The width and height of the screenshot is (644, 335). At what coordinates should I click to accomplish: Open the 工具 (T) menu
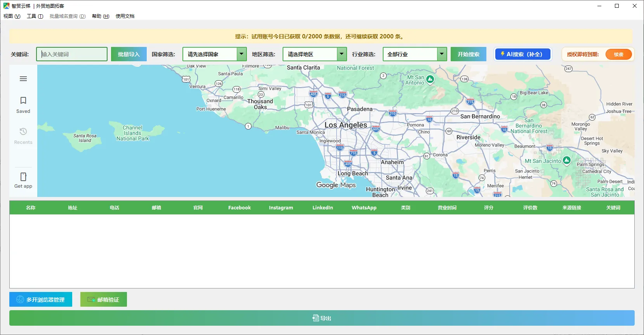coord(35,16)
